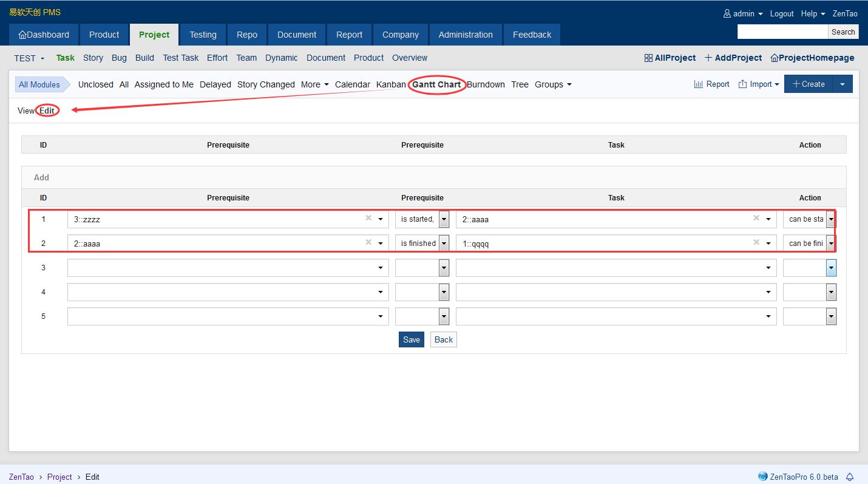
Task: Click the Report chart icon
Action: pos(699,84)
